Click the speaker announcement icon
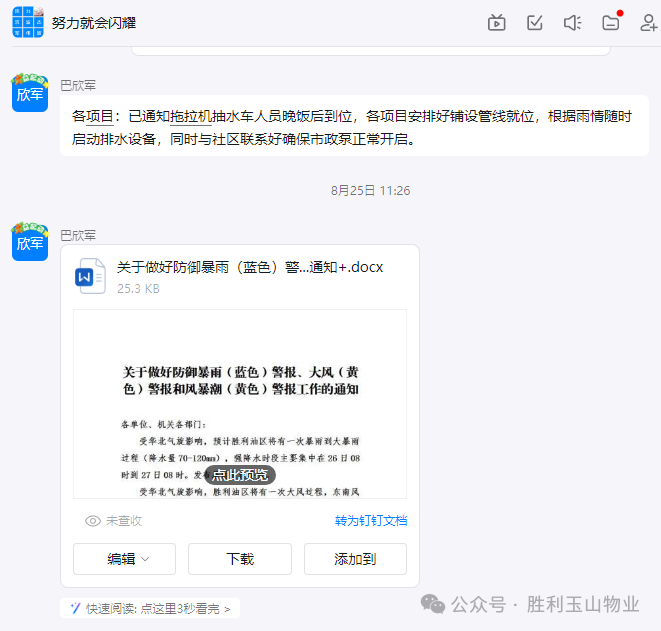 click(572, 22)
